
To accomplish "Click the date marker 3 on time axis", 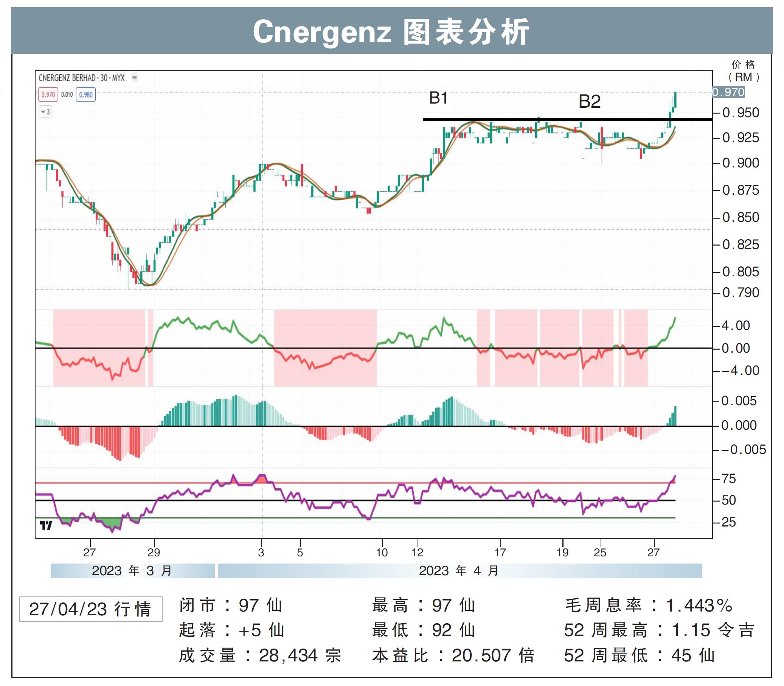I will coord(261,553).
